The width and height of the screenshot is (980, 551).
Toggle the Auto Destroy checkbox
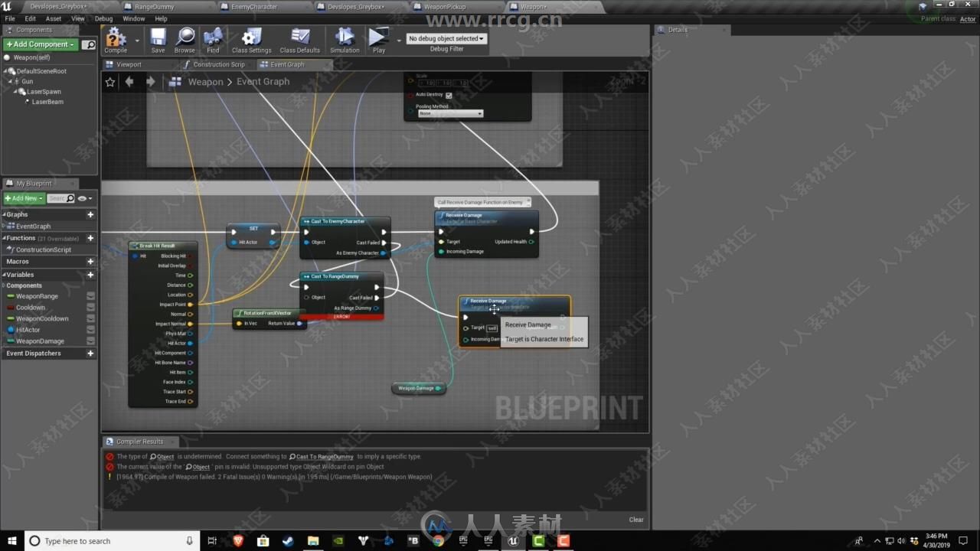click(x=449, y=95)
